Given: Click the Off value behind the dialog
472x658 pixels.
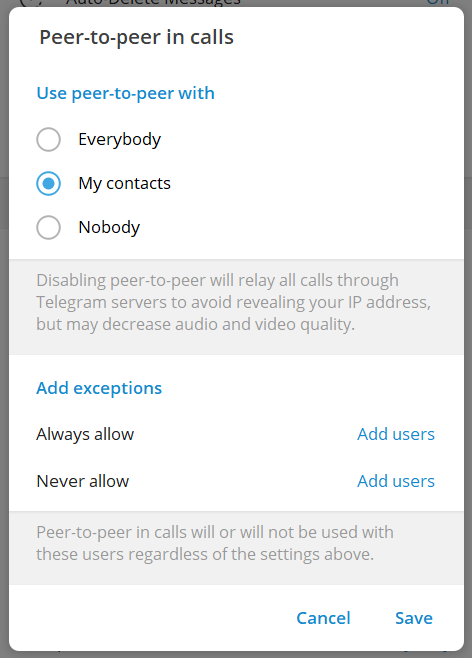Looking at the screenshot, I should coord(438,2).
